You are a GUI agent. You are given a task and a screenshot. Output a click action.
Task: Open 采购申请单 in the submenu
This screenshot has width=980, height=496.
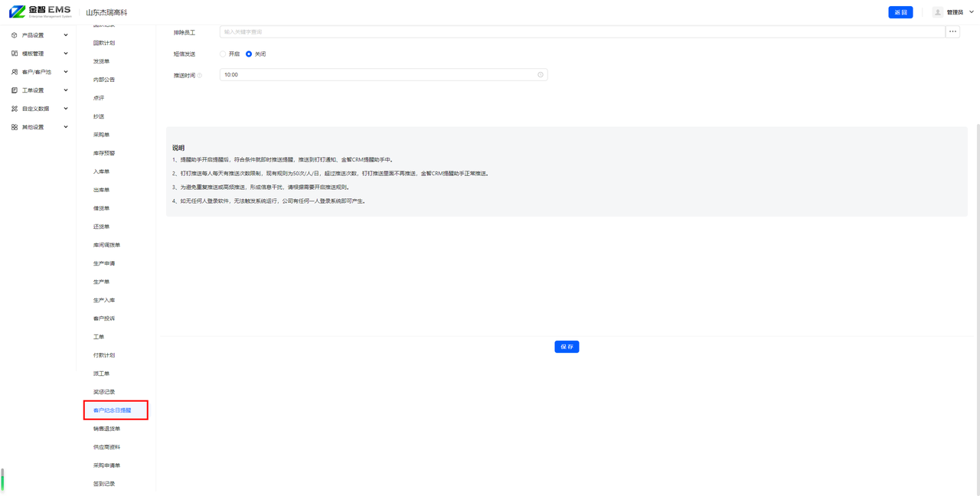click(107, 465)
